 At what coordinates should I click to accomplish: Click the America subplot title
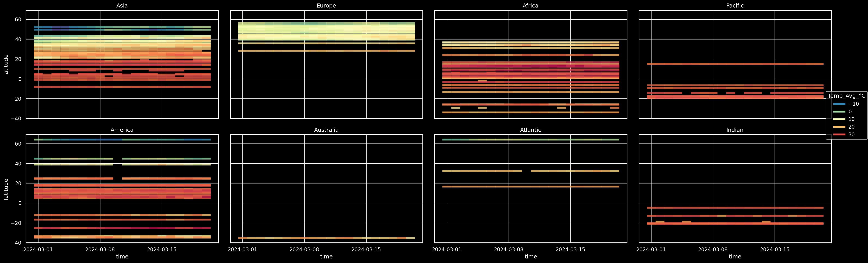[x=122, y=130]
